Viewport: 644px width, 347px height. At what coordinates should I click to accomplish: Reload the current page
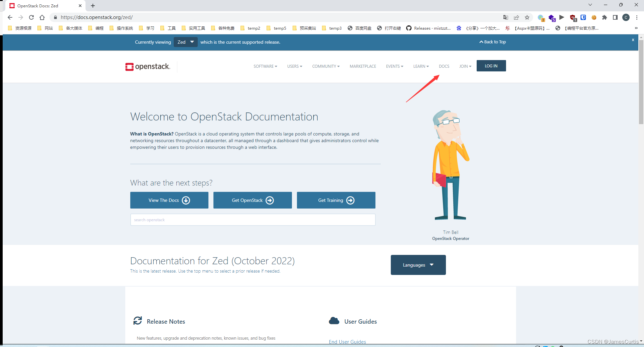coord(31,17)
